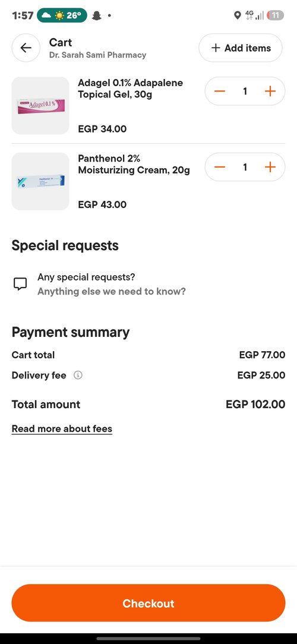Tap the weather 26° status pill

[x=62, y=15]
